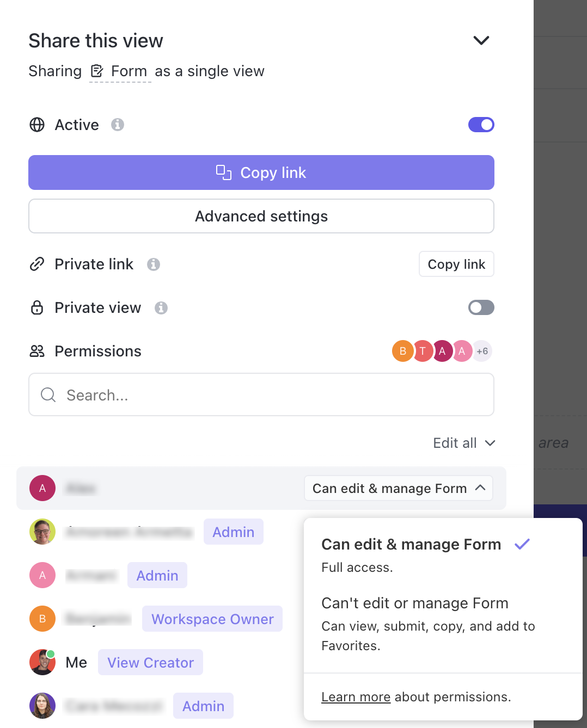Click the Me profile avatar
587x728 pixels.
(42, 662)
